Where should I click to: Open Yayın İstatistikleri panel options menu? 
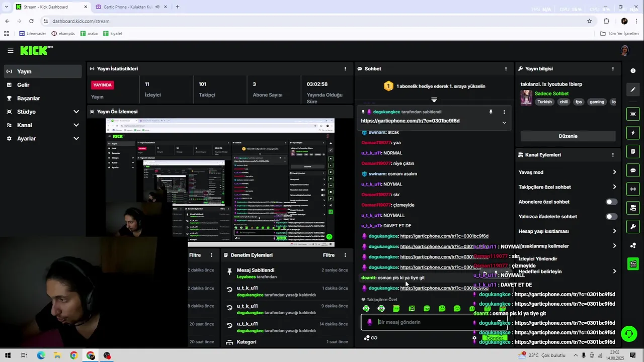pos(345,69)
